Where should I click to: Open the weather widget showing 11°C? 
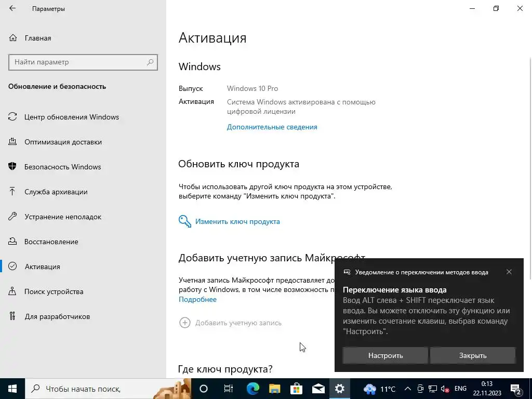point(379,389)
